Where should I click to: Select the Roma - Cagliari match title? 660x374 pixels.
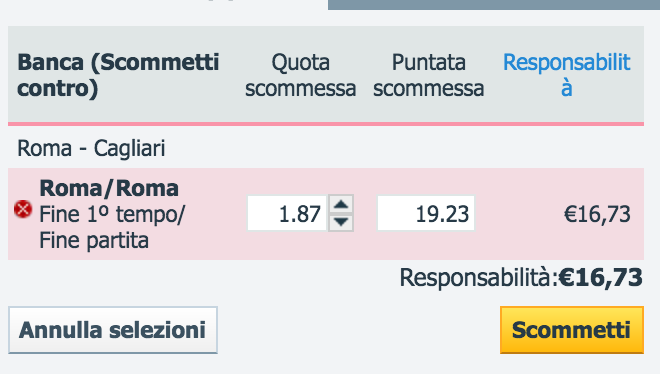click(x=91, y=149)
